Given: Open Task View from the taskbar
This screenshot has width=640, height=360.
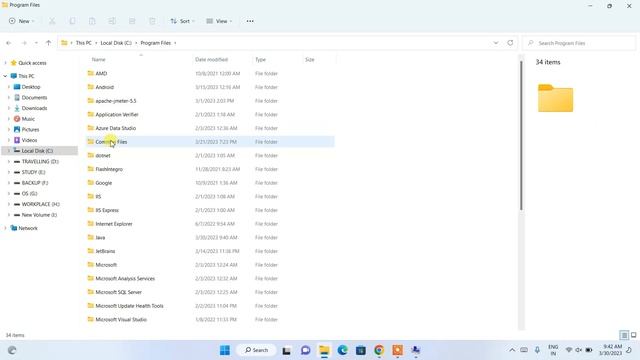Looking at the screenshot, I should click(x=287, y=350).
